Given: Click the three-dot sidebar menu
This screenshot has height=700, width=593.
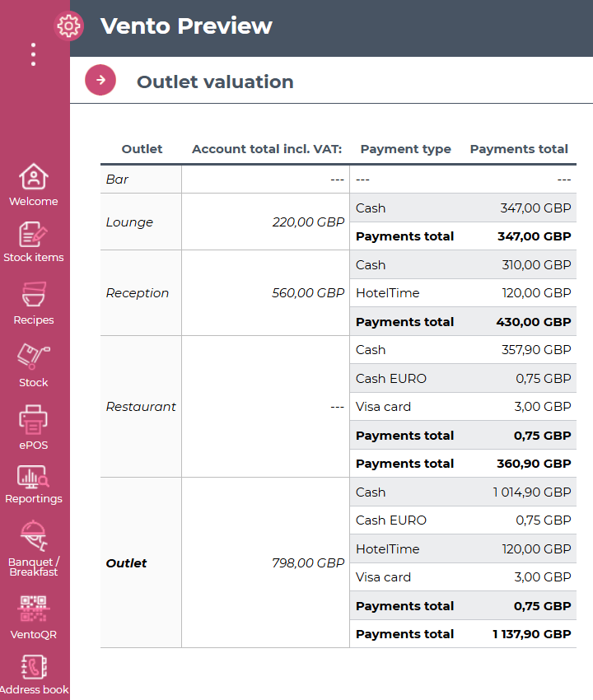Looking at the screenshot, I should (33, 54).
